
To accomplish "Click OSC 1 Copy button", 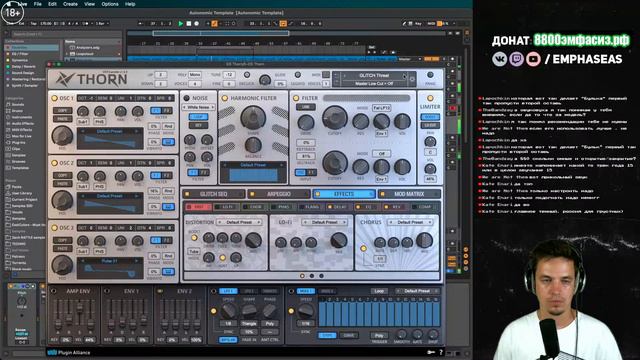I will (62, 111).
